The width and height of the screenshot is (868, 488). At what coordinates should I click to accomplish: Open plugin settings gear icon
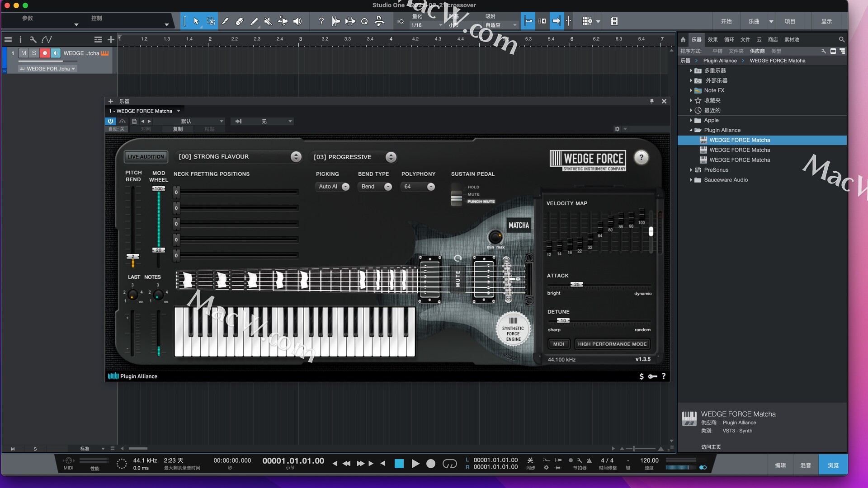pyautogui.click(x=617, y=129)
